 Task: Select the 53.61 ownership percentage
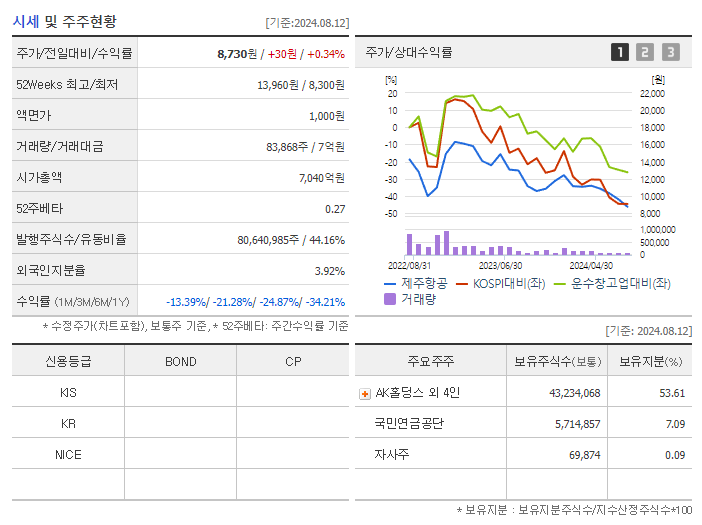coord(672,393)
